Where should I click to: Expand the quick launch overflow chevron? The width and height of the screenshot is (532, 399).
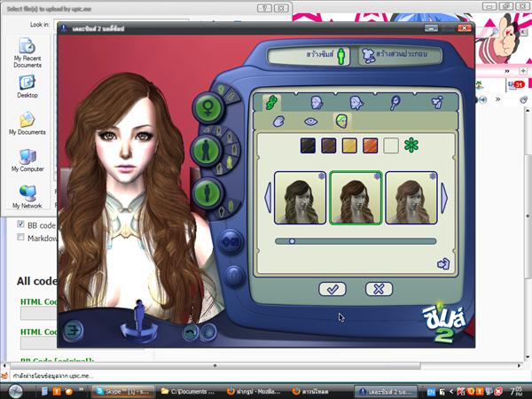click(81, 389)
